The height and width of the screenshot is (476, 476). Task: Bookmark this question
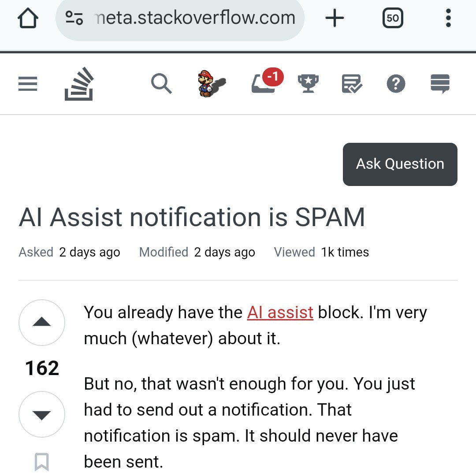(x=42, y=462)
